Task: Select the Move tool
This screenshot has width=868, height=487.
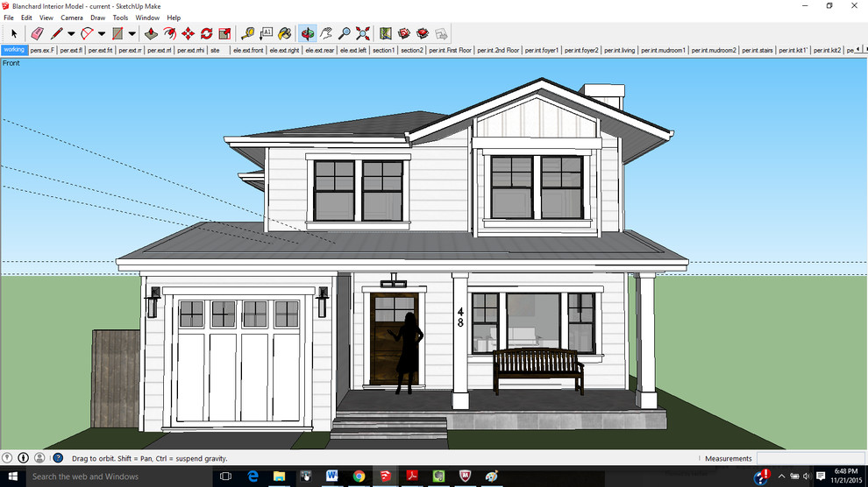Action: tap(188, 33)
